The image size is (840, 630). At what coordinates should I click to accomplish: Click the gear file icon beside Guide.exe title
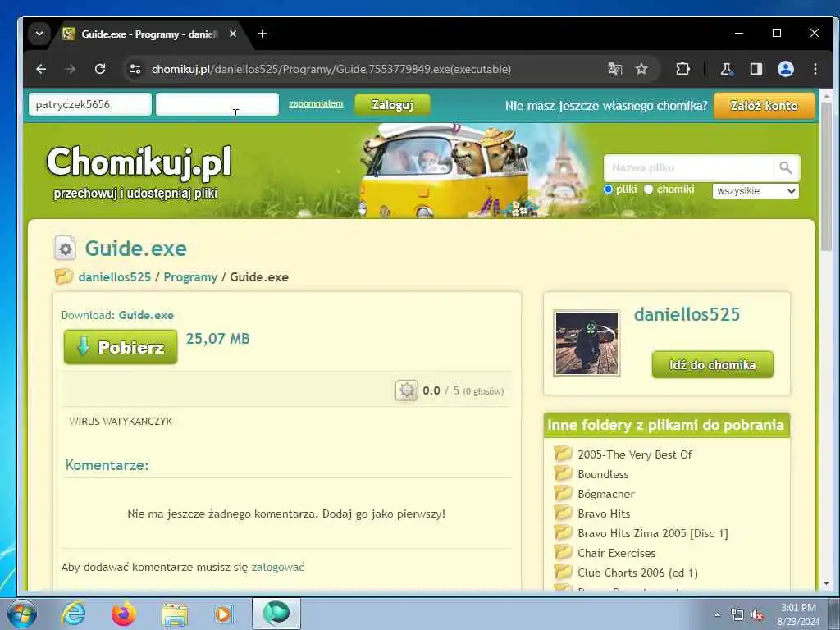click(66, 249)
